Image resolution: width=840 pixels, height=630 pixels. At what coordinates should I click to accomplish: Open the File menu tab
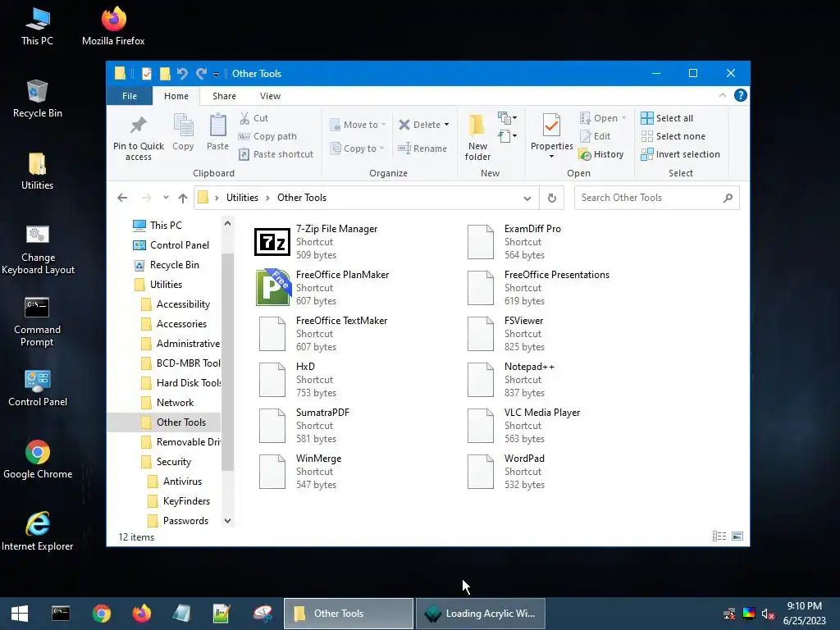point(130,96)
